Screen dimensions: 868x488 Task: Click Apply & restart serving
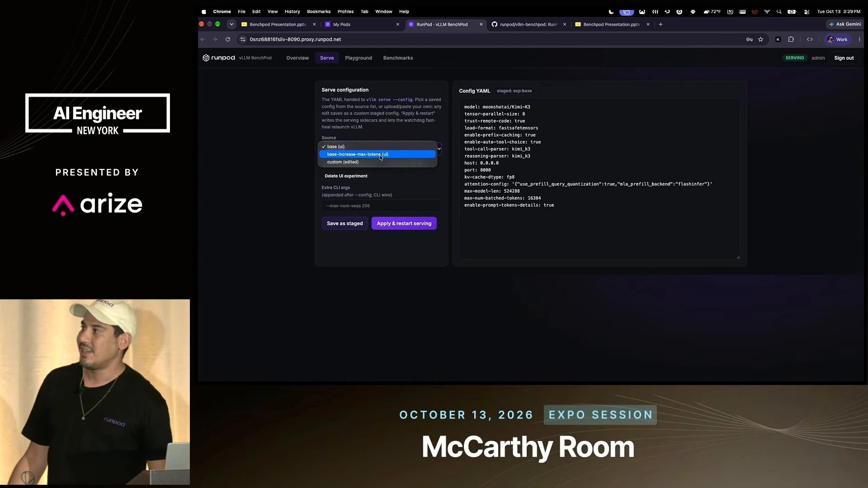[x=404, y=223]
